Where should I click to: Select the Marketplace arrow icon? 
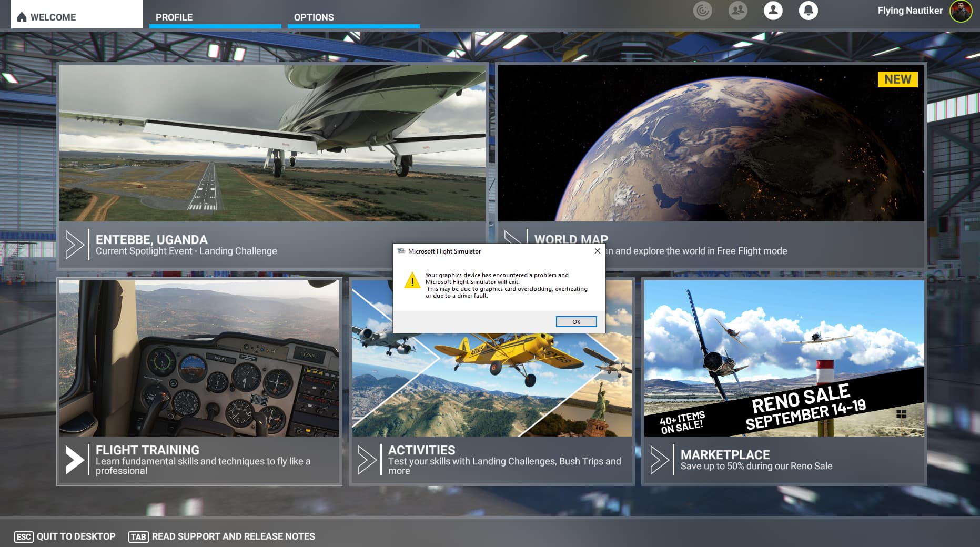pos(660,460)
